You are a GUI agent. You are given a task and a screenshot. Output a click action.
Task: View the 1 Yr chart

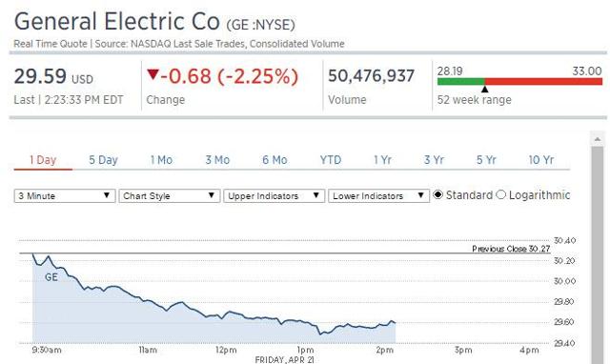pyautogui.click(x=382, y=160)
